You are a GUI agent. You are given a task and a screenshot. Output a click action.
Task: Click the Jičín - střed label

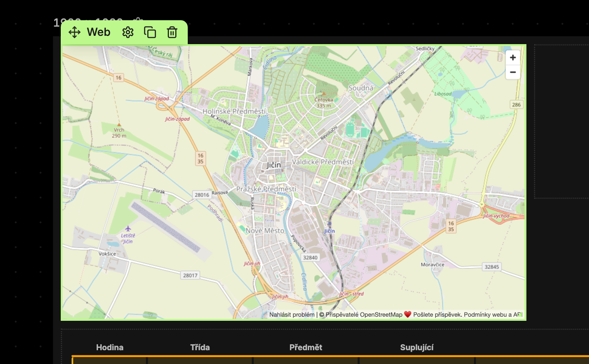(x=352, y=294)
